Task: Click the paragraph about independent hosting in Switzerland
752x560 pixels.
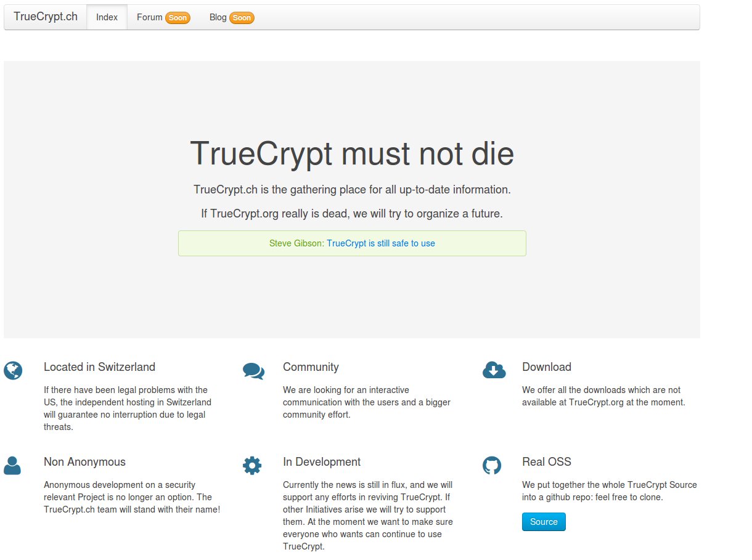Action: (x=128, y=408)
